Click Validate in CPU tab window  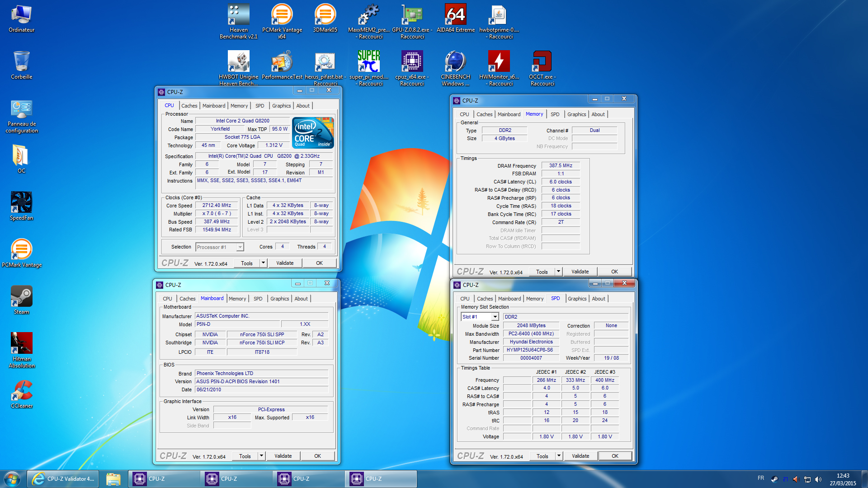[285, 263]
